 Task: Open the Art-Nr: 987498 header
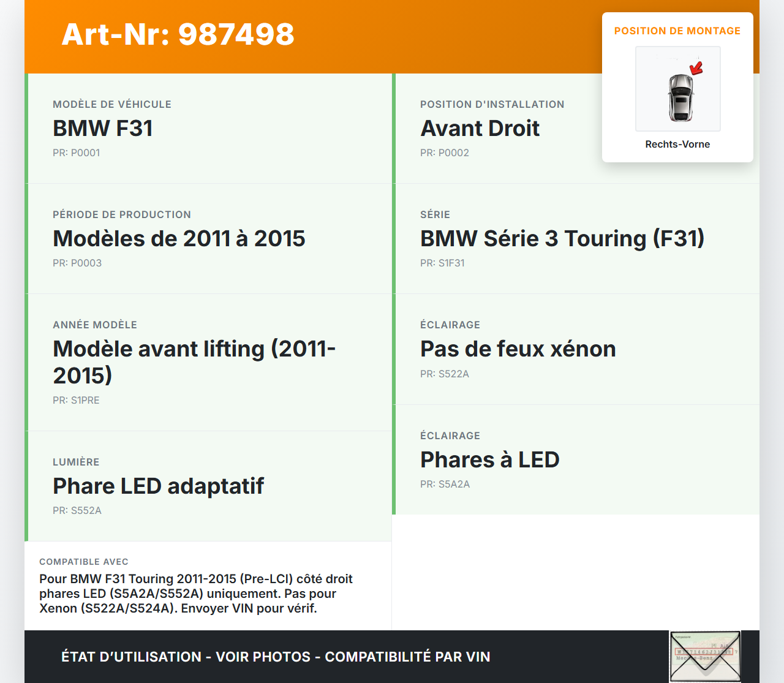(x=178, y=35)
